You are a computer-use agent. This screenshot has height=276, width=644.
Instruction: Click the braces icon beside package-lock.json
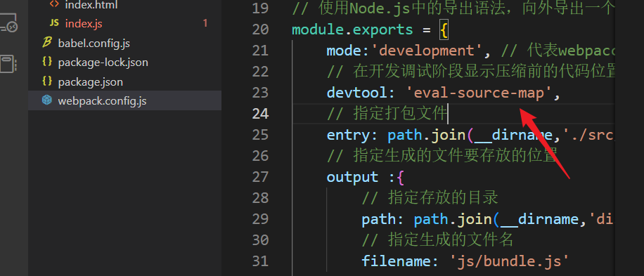47,62
